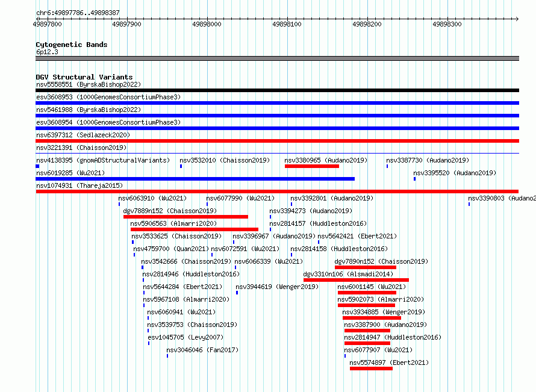Click the chr6:49897786..49898387 coordinate label
Screen dimensions: 536x392
point(78,13)
